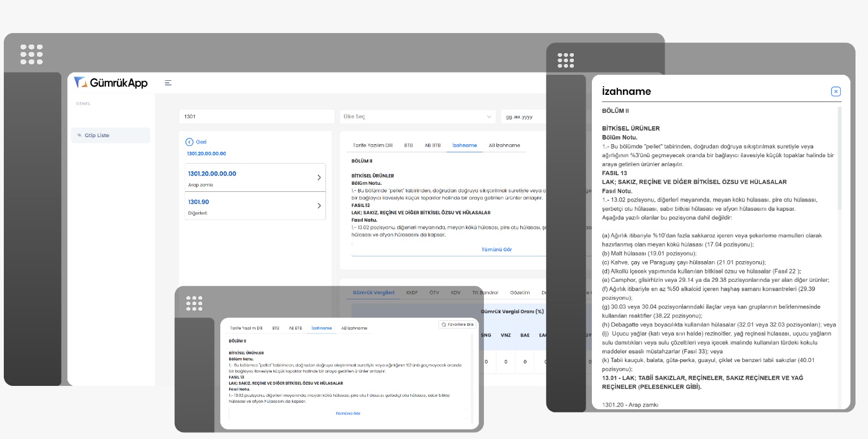Click the Favorilere Ekle star button
This screenshot has width=868, height=439.
tap(457, 325)
